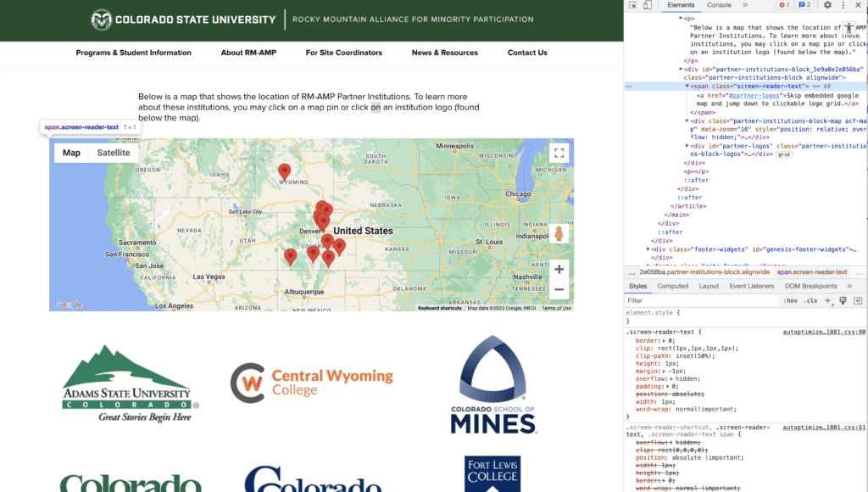Open DevTools settings gear

coord(827,5)
